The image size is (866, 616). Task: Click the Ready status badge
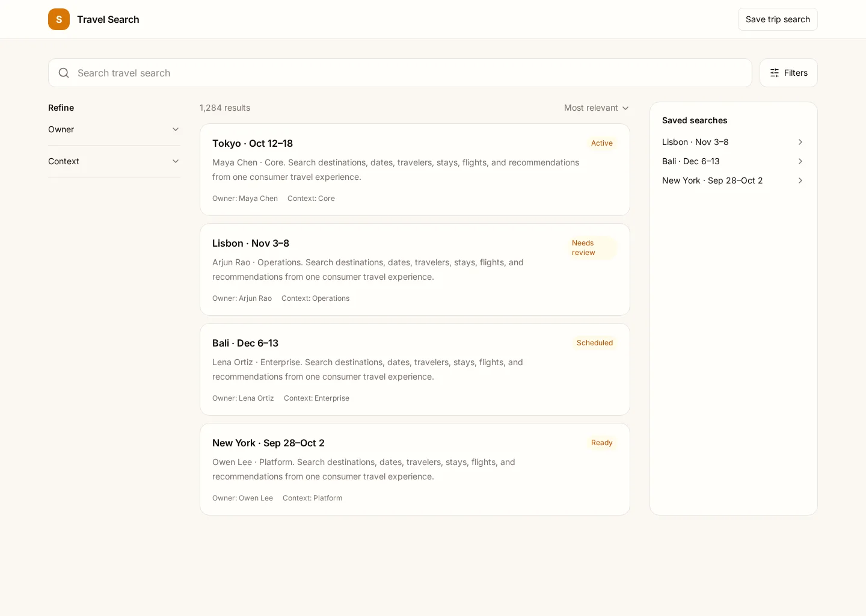coord(602,443)
